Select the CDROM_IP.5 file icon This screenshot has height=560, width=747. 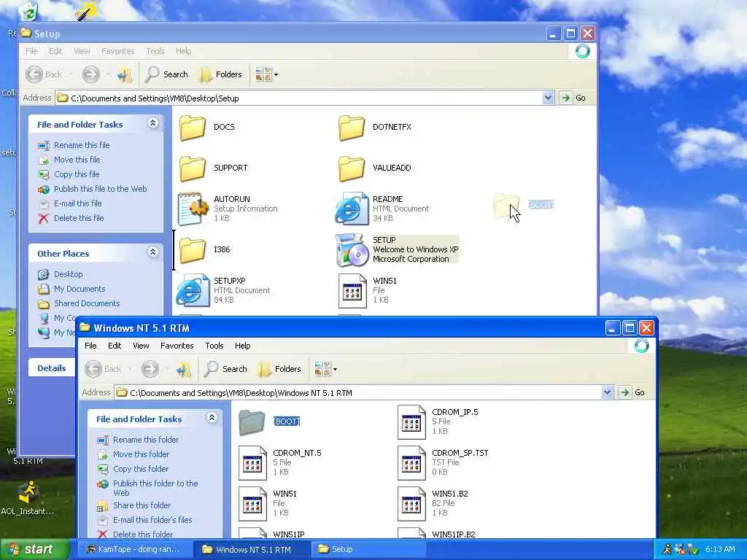coord(411,422)
